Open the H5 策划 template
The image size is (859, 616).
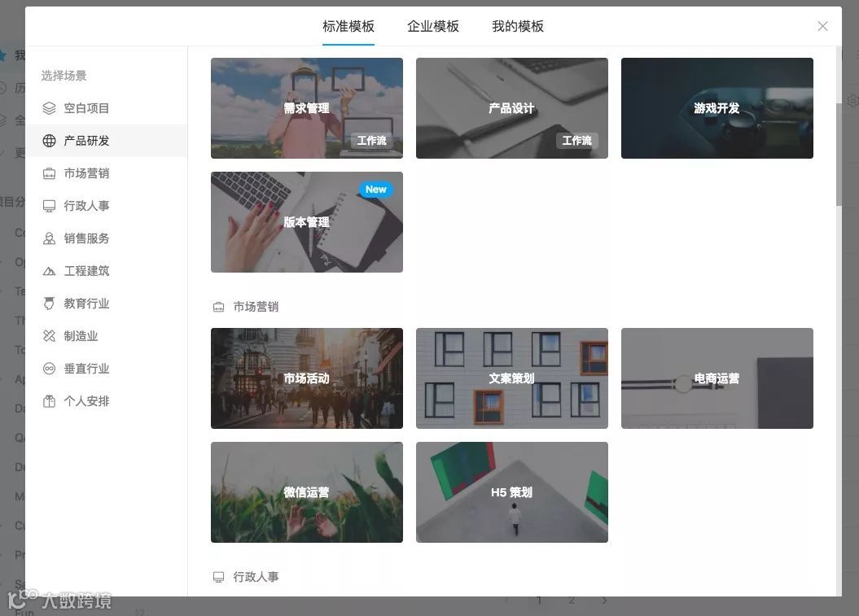coord(511,491)
